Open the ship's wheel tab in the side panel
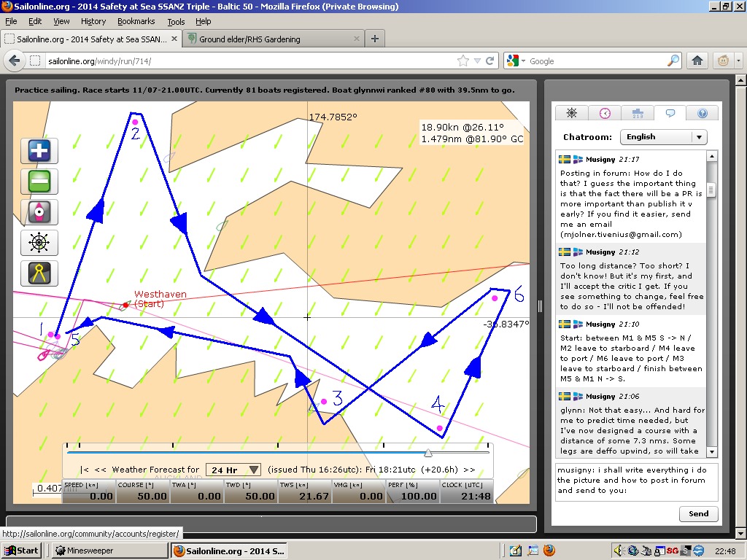 coord(572,113)
